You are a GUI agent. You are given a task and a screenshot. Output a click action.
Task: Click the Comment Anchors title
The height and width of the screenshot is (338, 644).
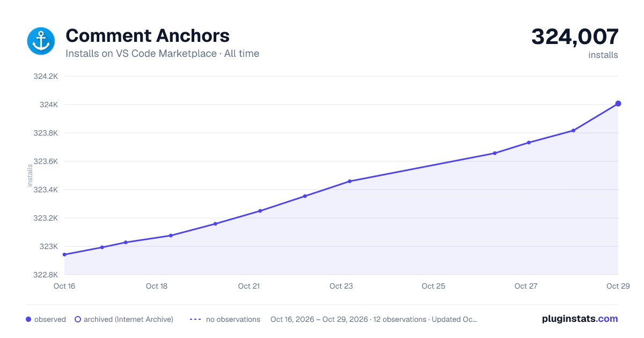click(148, 35)
